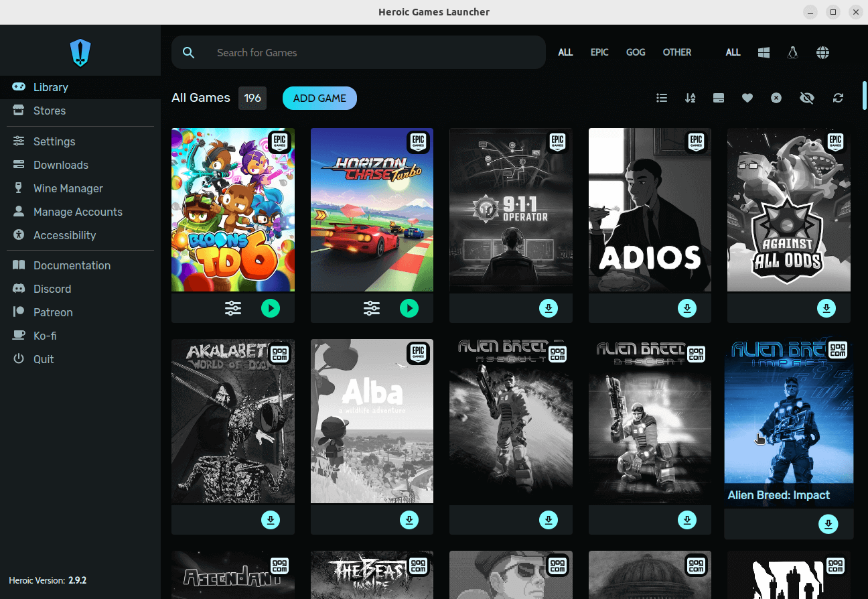Click Quit in the sidebar
This screenshot has width=868, height=599.
[80, 359]
